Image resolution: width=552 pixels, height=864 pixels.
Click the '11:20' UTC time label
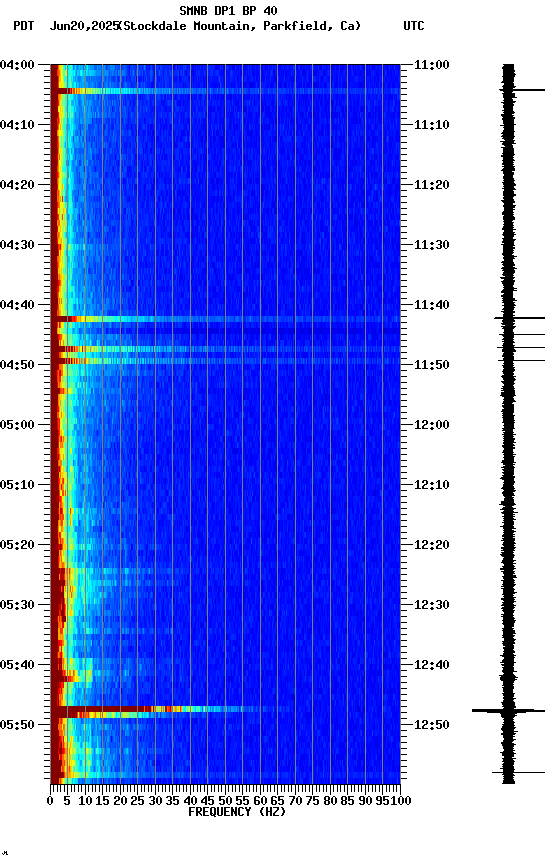(x=431, y=185)
